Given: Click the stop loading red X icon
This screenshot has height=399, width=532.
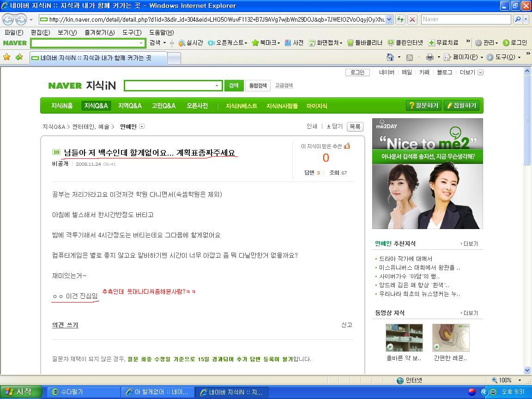Looking at the screenshot, I should (x=412, y=19).
